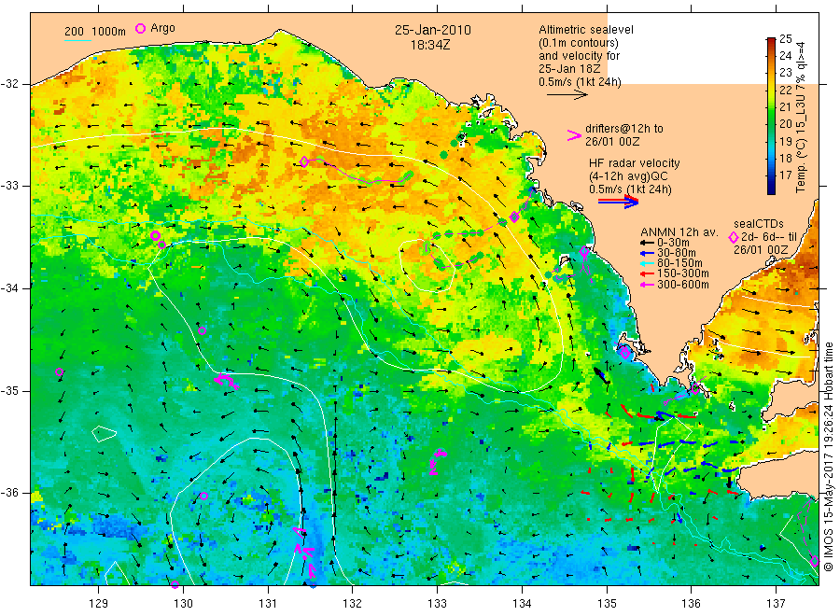Click the '150-300m' depth label

pyautogui.click(x=682, y=273)
